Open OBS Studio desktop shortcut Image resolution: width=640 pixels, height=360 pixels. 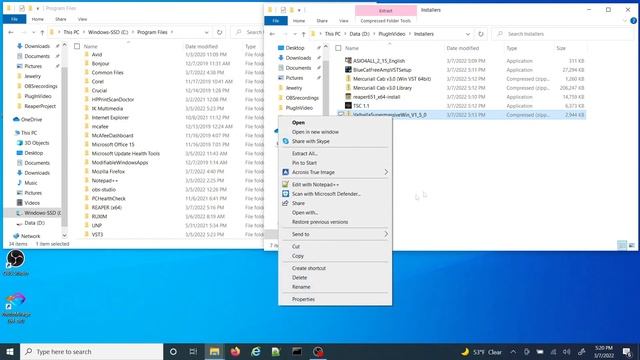(16, 262)
